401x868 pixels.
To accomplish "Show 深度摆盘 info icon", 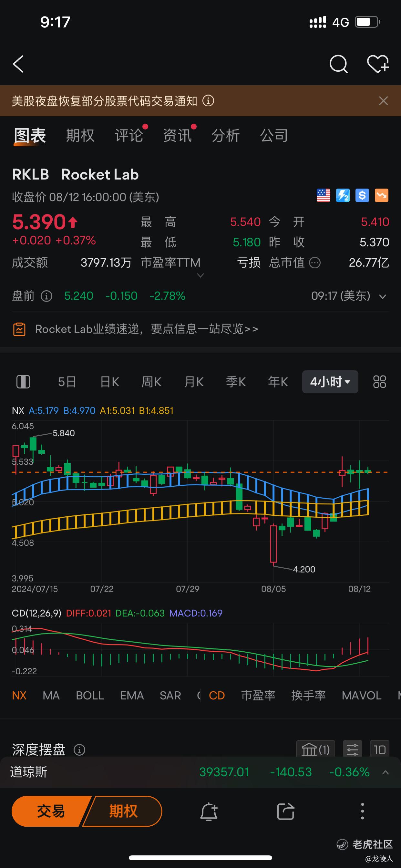I will point(79,750).
